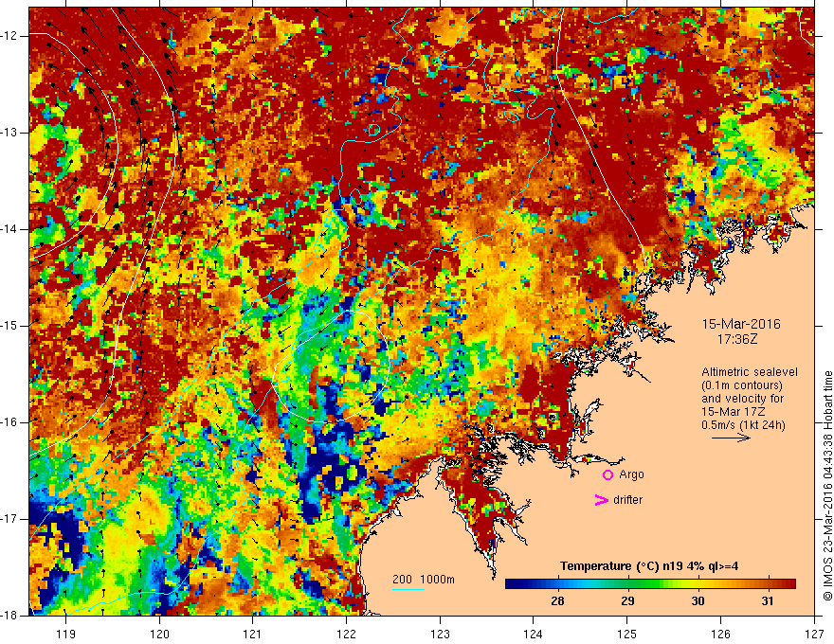The height and width of the screenshot is (644, 834).
Task: Click longitude axis label '126'
Action: [x=720, y=635]
